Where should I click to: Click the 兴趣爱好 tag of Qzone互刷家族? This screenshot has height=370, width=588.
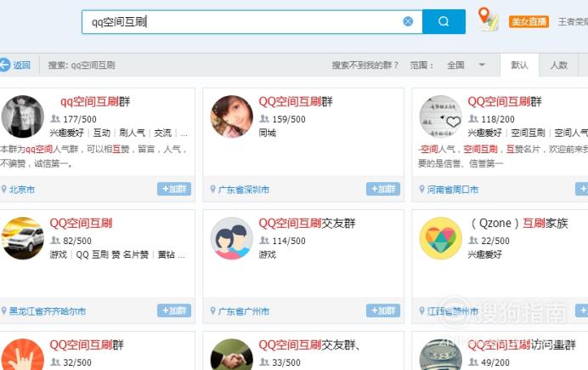click(485, 254)
